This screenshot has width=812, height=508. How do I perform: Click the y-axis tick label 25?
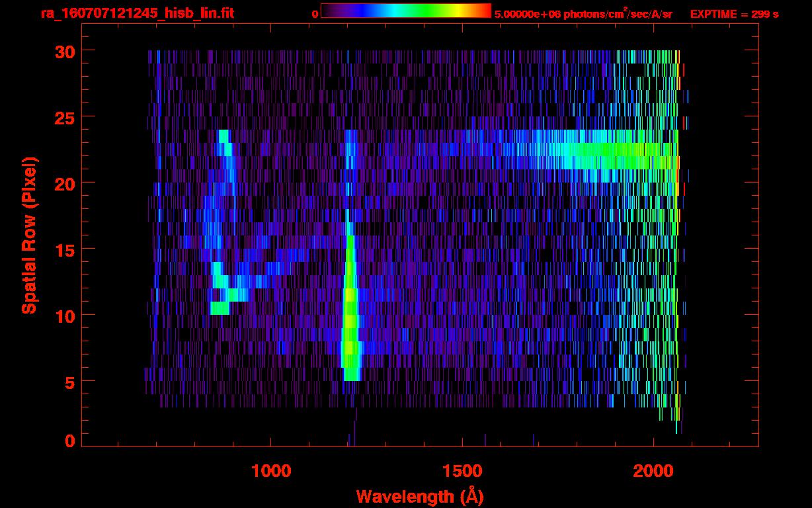pos(64,117)
